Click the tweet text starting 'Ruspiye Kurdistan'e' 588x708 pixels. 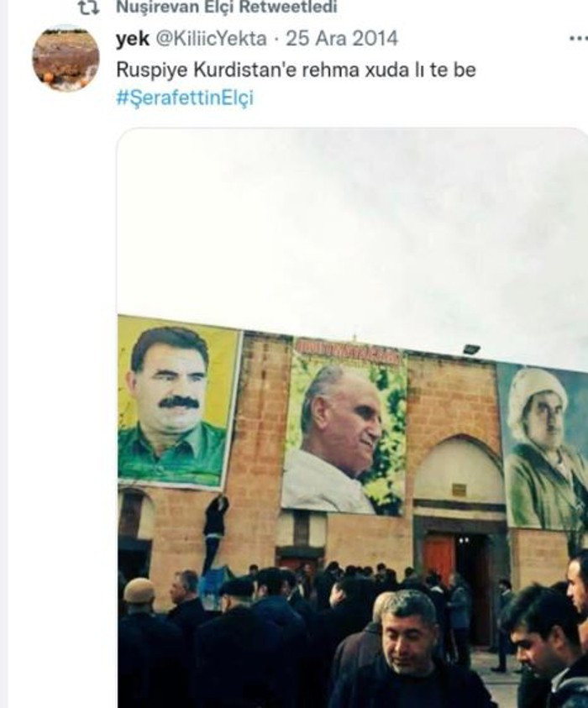coord(297,70)
